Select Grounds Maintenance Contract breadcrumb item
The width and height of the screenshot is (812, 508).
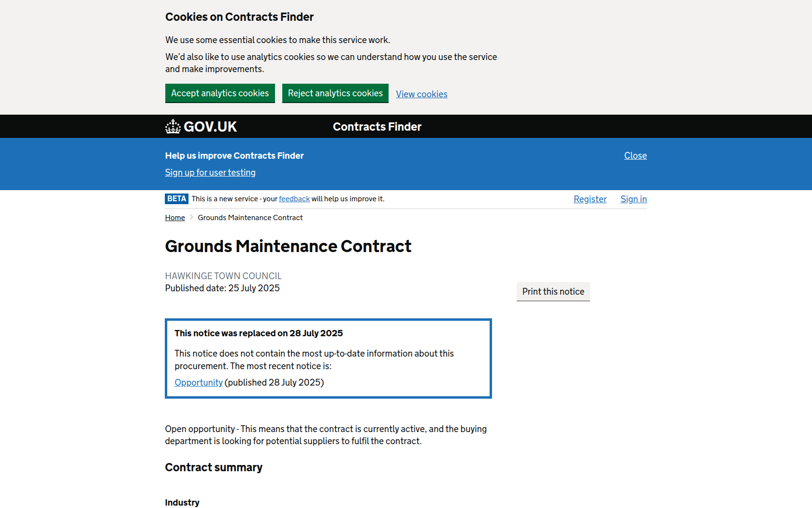pos(250,218)
